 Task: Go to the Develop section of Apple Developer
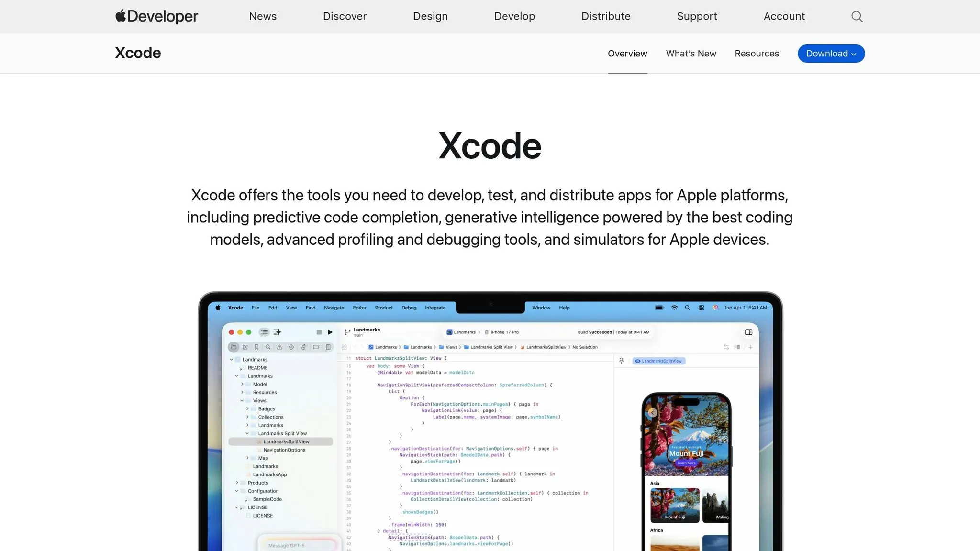click(514, 16)
